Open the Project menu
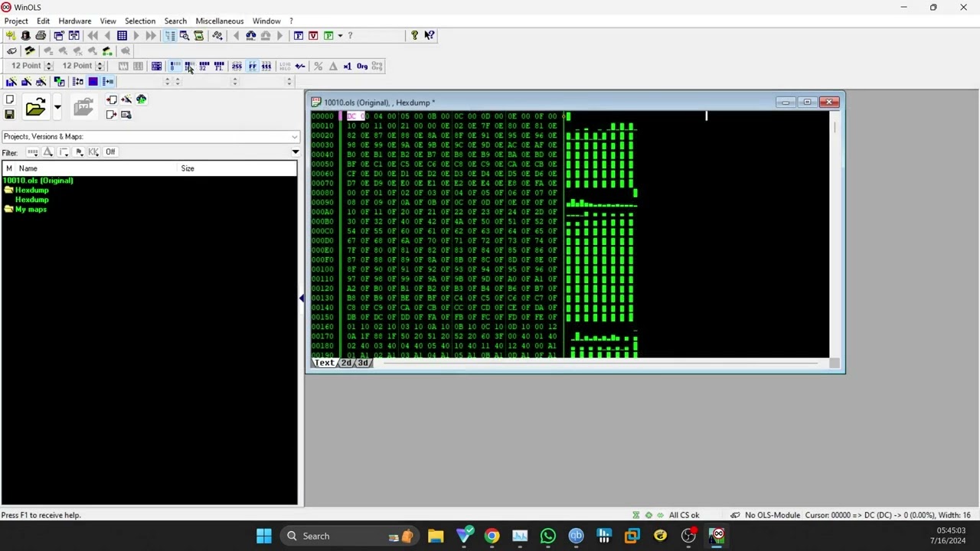The height and width of the screenshot is (551, 980). coord(16,21)
